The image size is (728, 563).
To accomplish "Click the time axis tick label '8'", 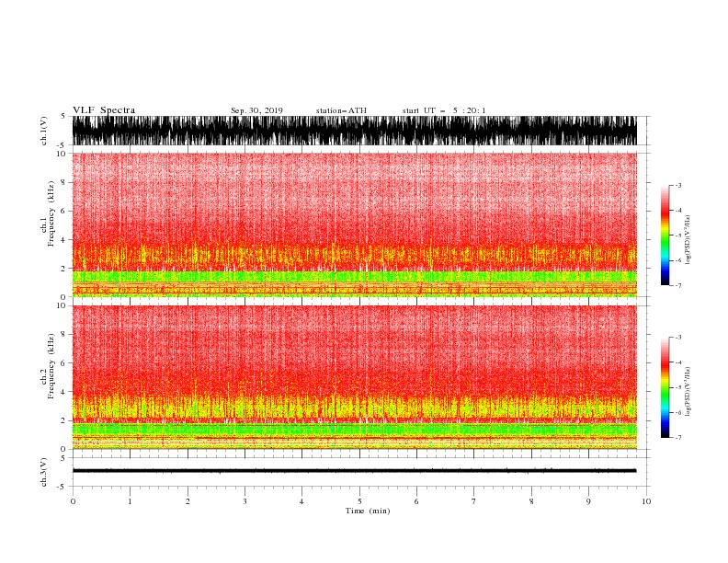I will 531,501.
